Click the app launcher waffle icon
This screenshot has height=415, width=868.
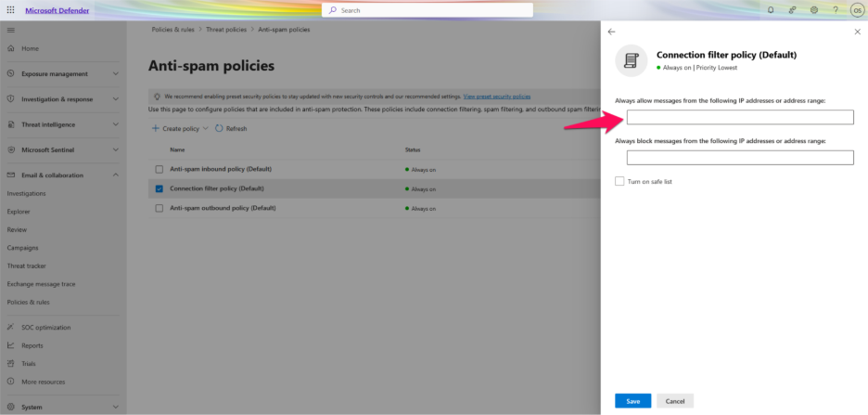click(x=11, y=10)
